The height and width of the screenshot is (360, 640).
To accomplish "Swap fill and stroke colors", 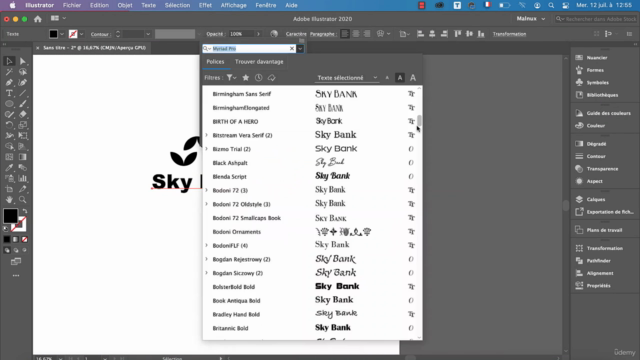I will click(25, 211).
